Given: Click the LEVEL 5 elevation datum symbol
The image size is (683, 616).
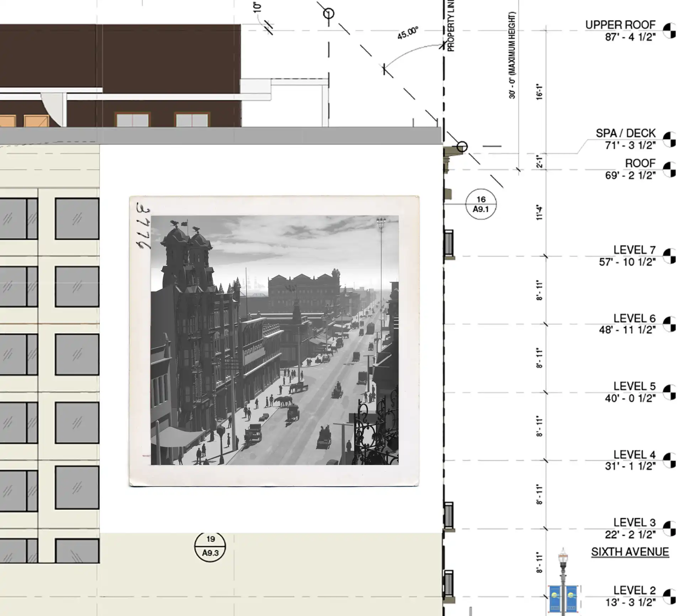Looking at the screenshot, I should pos(669,392).
